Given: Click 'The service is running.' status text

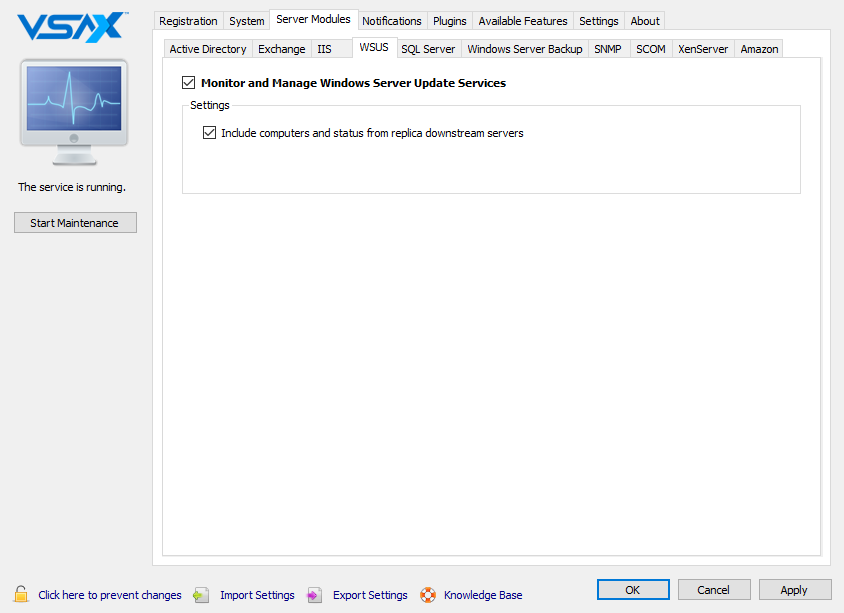Looking at the screenshot, I should (72, 187).
